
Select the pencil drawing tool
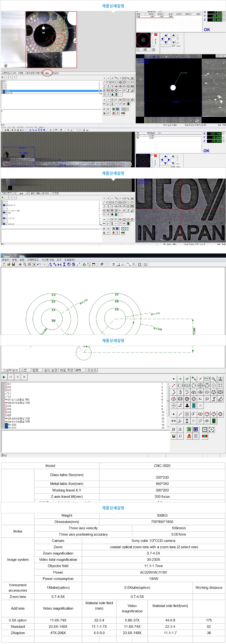tap(221, 399)
